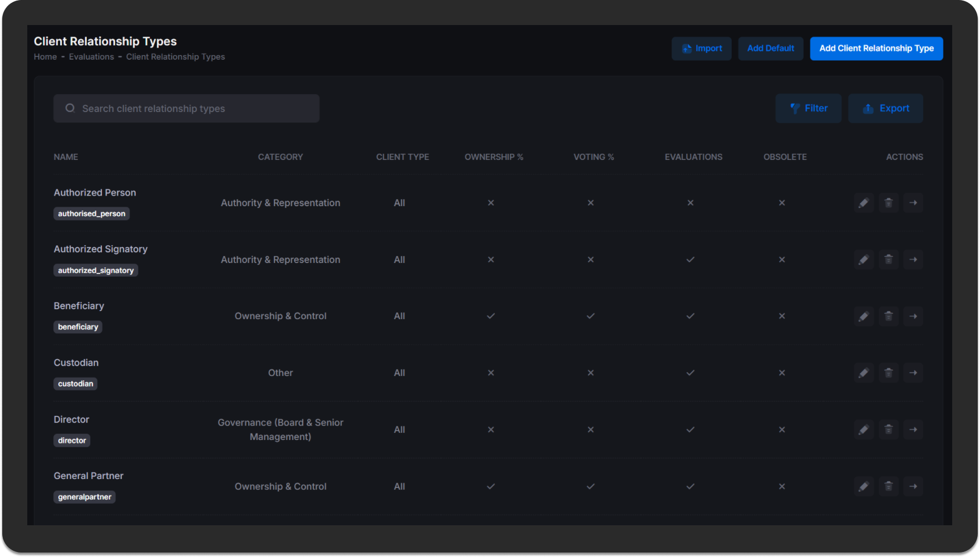Go to Home in breadcrumb
This screenshot has width=980, height=557.
pos(45,57)
